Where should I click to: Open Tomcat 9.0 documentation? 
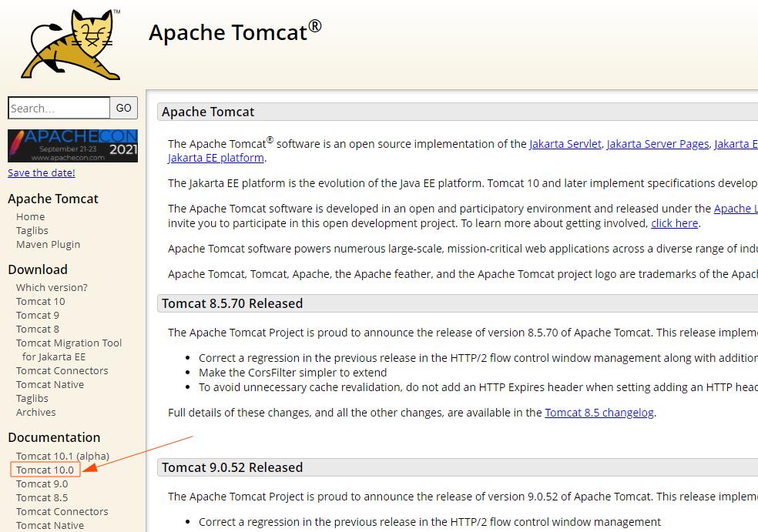(x=42, y=483)
